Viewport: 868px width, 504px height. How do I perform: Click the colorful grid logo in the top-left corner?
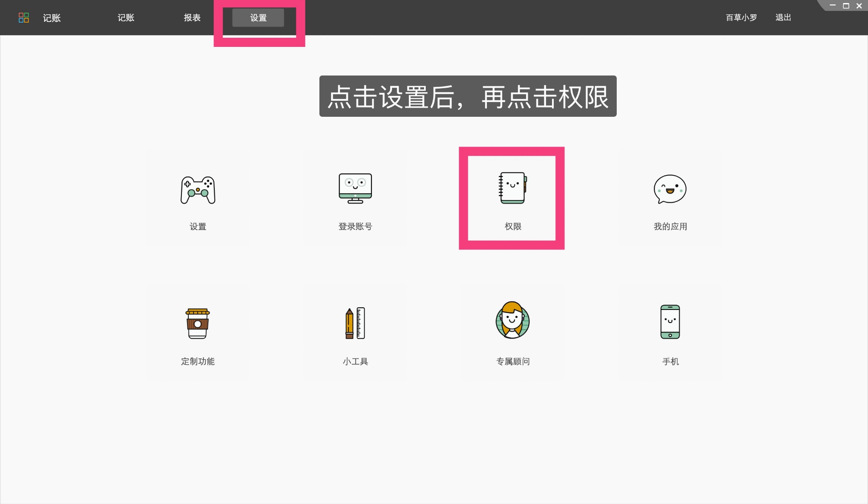click(24, 17)
